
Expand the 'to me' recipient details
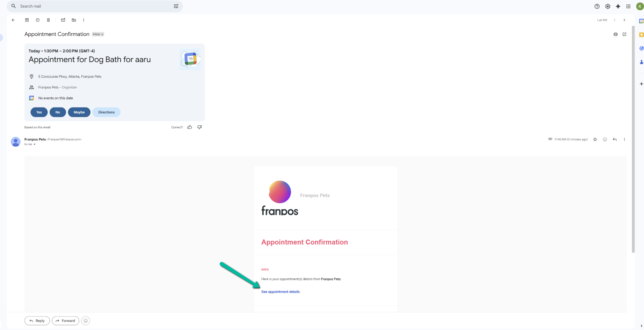[x=34, y=144]
